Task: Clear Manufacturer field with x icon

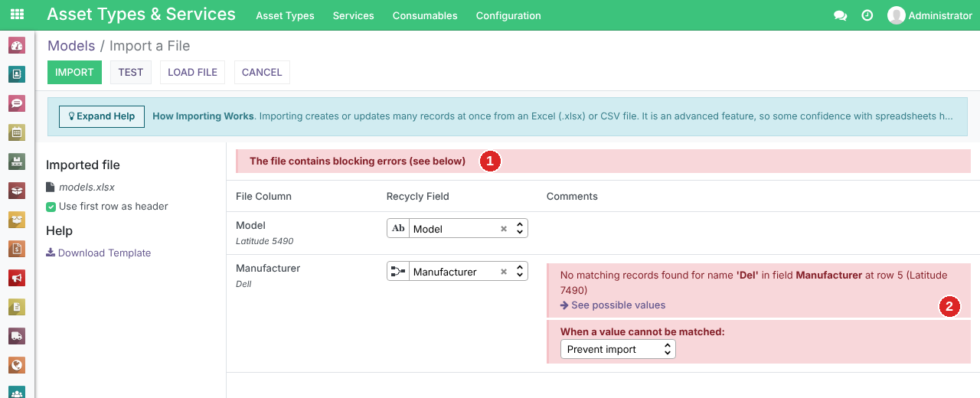Action: [x=504, y=272]
